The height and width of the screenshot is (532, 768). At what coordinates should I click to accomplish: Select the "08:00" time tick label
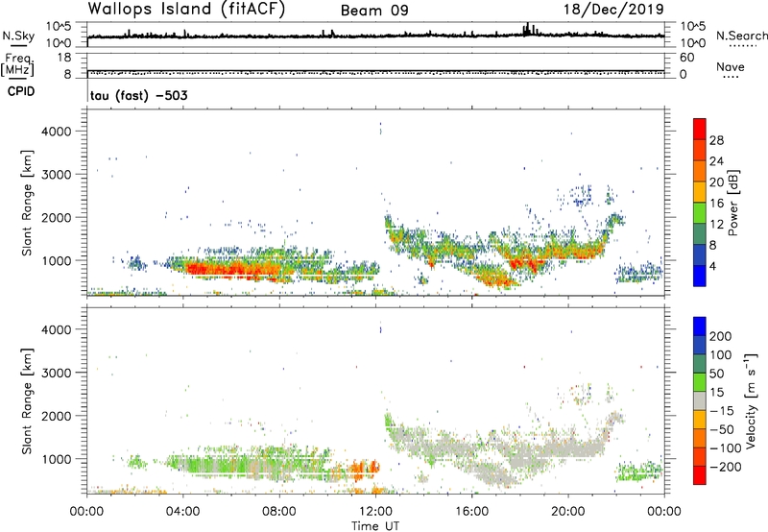[x=279, y=512]
